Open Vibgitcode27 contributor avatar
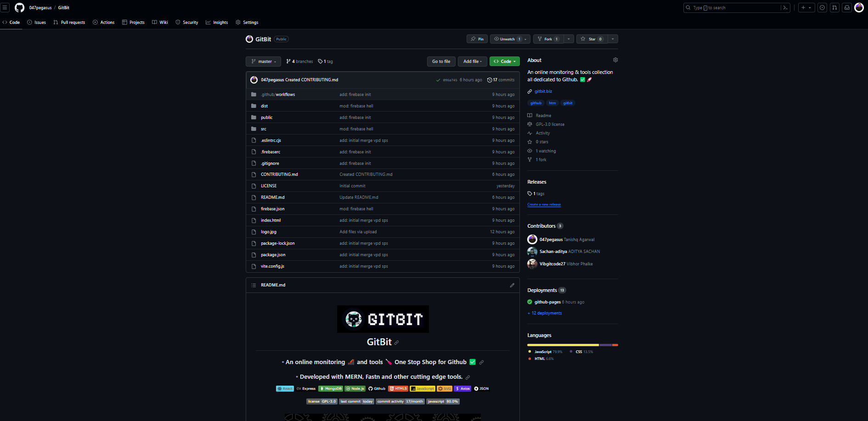Image resolution: width=868 pixels, height=421 pixels. pos(532,264)
